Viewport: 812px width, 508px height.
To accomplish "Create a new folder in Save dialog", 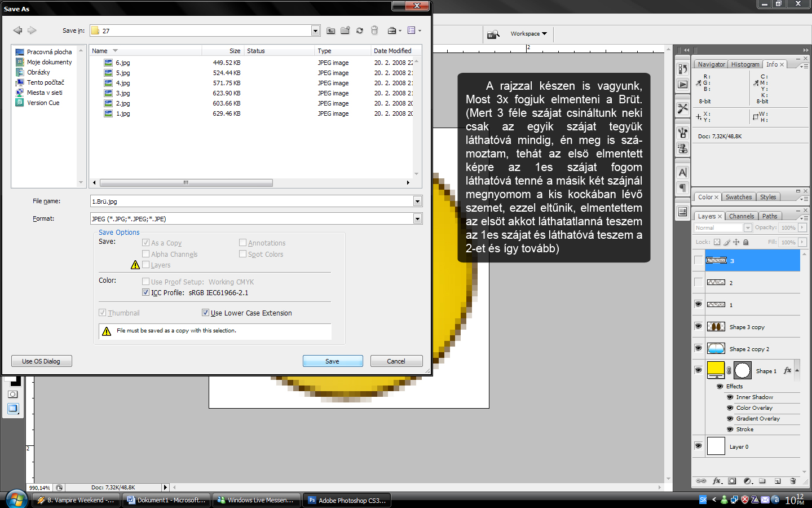I will point(345,30).
